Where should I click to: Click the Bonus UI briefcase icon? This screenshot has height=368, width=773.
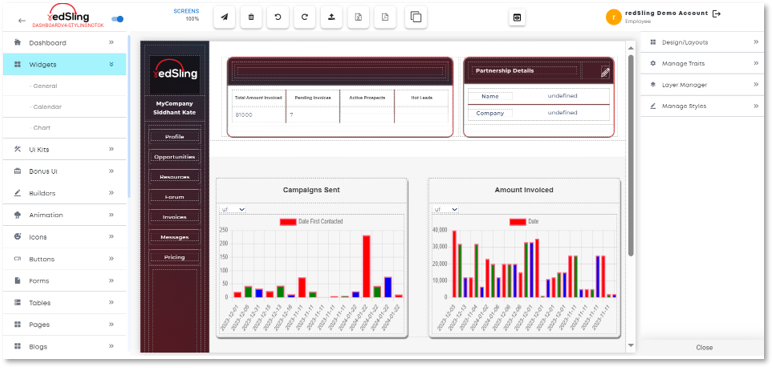click(x=18, y=171)
